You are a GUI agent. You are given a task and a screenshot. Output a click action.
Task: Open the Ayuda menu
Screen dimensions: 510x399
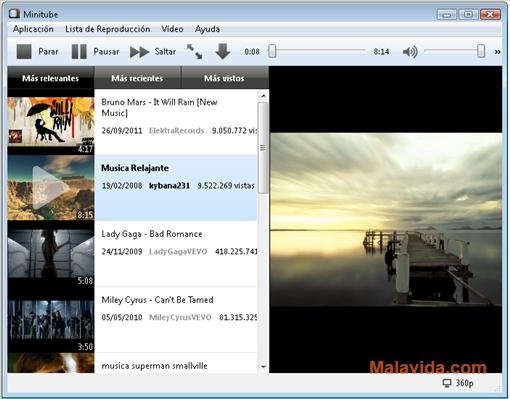207,29
